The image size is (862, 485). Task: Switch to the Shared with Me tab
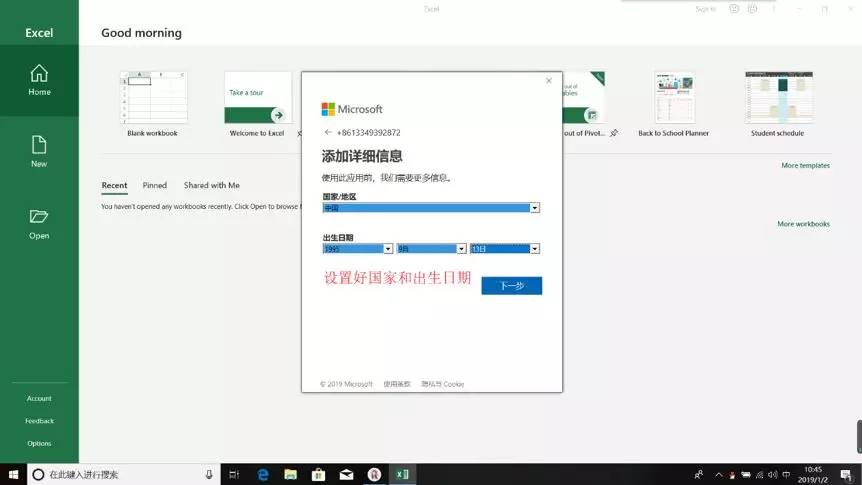tap(212, 185)
